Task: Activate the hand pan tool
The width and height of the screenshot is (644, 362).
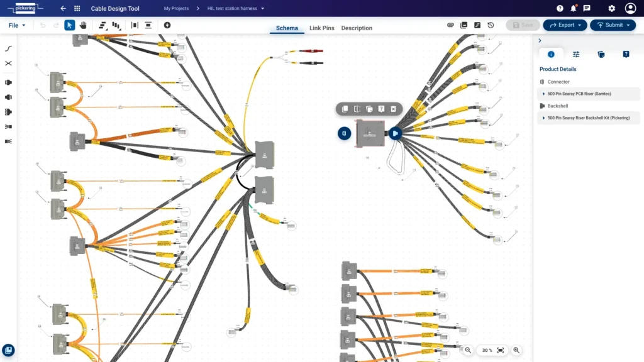Action: point(83,25)
